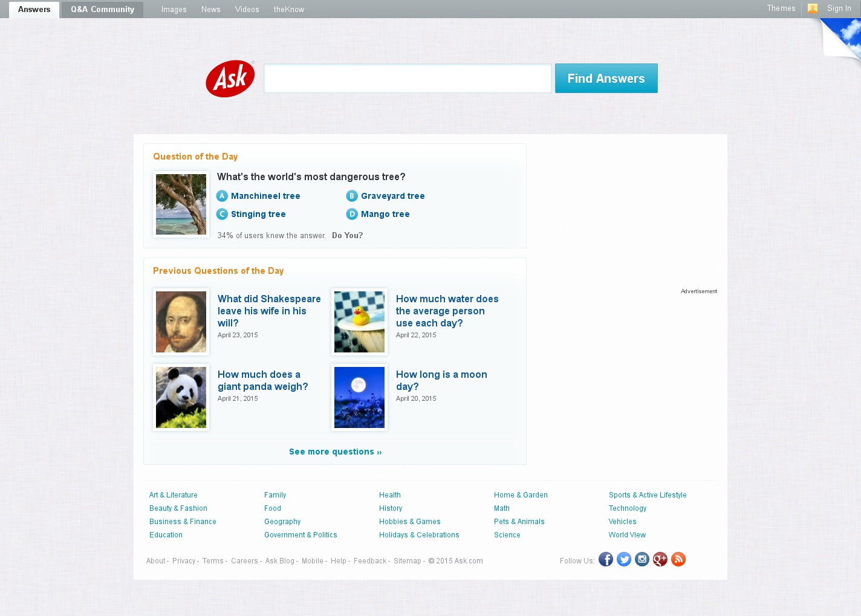Browse the Business & Finance category

(183, 522)
